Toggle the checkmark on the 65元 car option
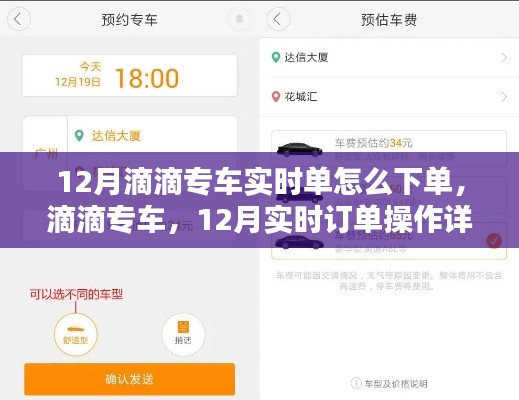Screen dimensions: 519x400 pos(494,241)
